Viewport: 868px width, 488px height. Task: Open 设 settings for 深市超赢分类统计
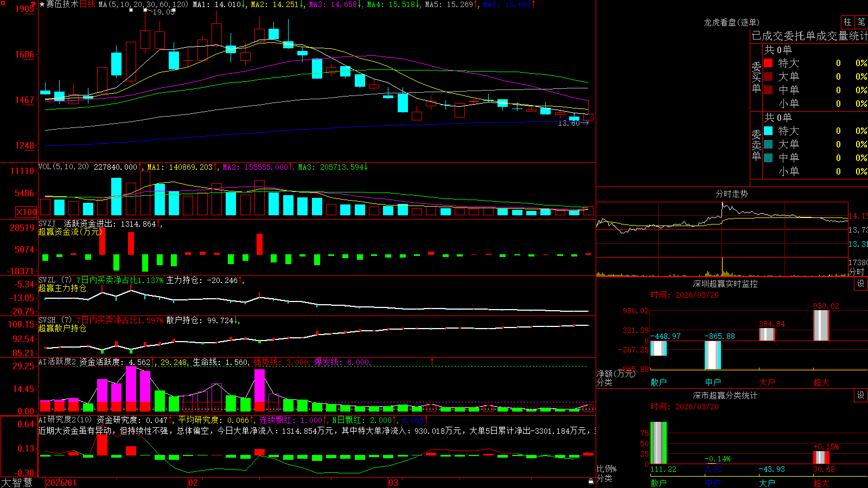pos(860,395)
